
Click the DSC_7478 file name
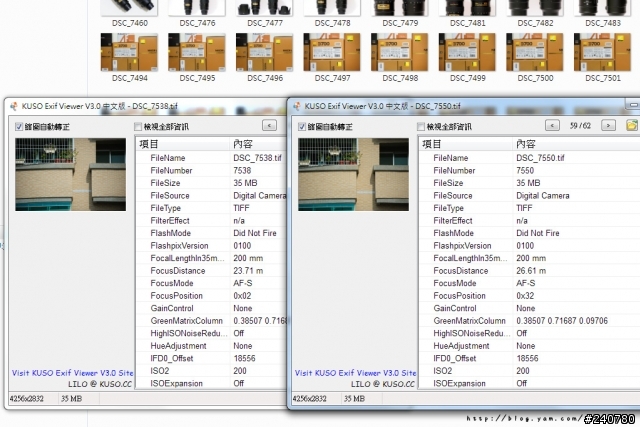coord(332,23)
